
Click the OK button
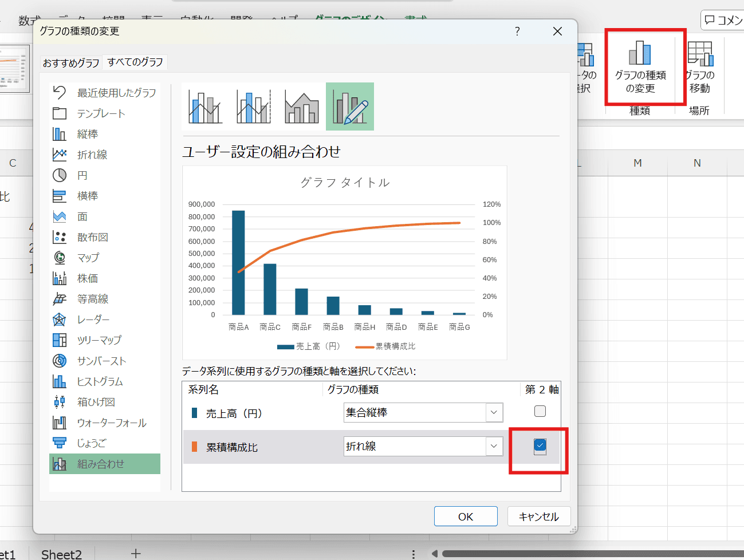[x=465, y=516]
